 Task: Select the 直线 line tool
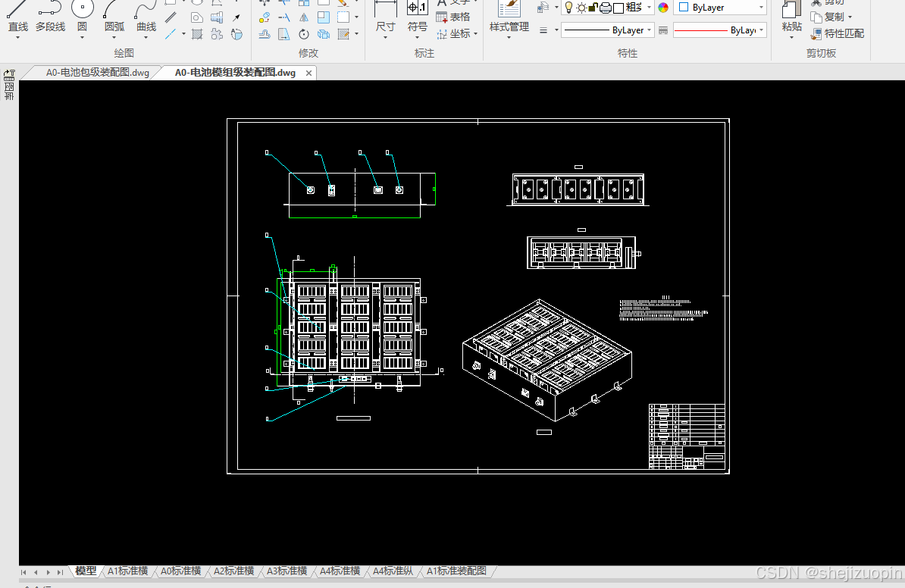point(18,16)
